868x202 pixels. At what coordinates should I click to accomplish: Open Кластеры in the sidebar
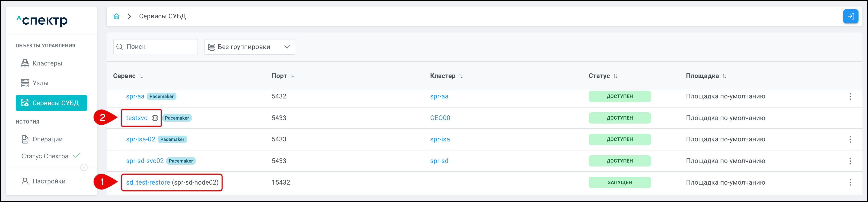(47, 63)
